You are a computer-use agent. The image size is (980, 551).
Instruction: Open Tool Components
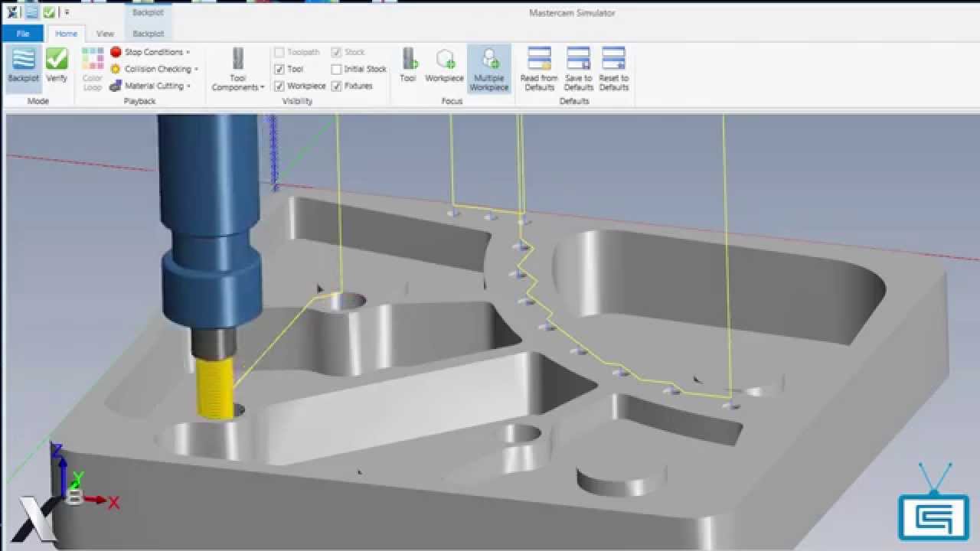click(237, 69)
